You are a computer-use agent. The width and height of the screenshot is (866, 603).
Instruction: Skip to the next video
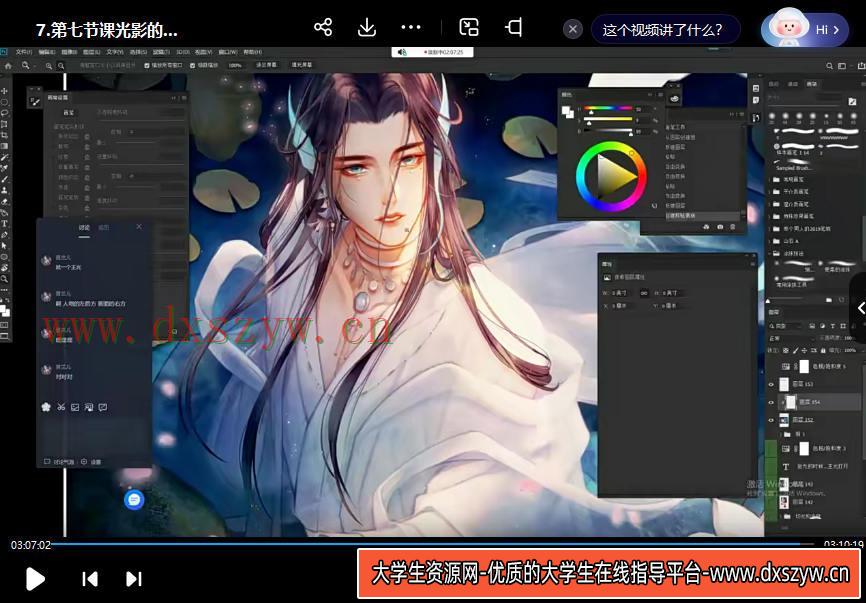[134, 579]
